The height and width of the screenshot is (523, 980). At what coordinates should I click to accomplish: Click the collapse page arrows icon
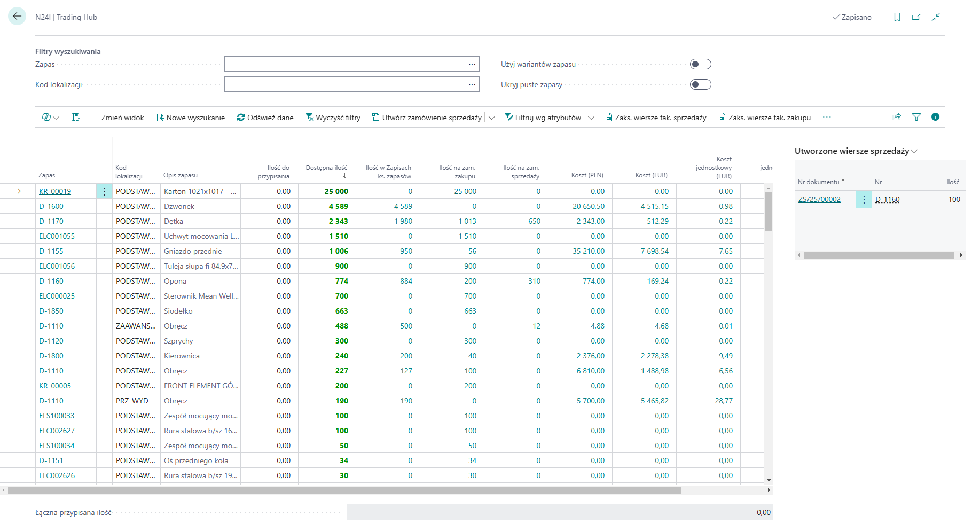[x=936, y=17]
